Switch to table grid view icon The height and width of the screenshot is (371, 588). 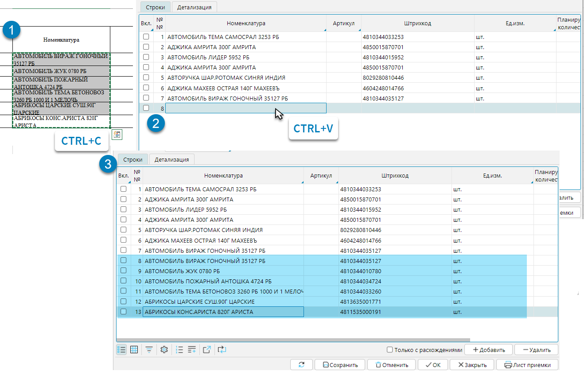(134, 350)
